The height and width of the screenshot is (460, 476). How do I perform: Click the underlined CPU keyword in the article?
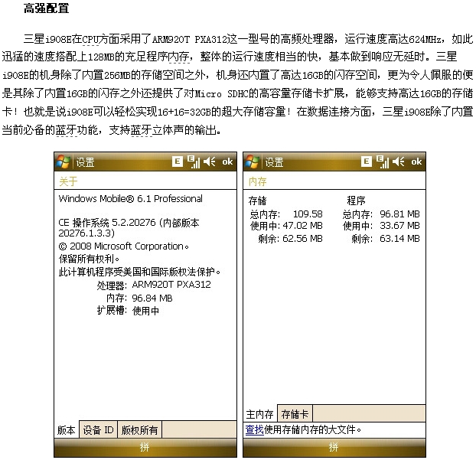pyautogui.click(x=90, y=39)
